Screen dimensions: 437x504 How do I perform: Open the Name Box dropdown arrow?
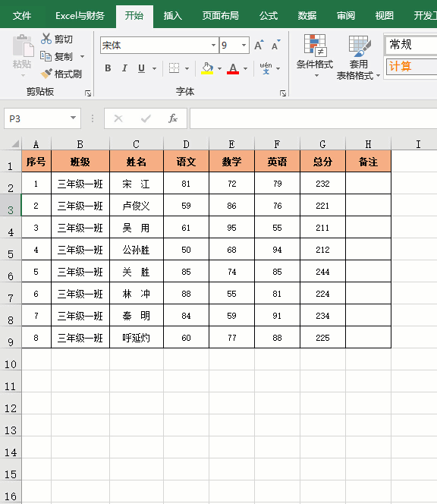[x=74, y=118]
